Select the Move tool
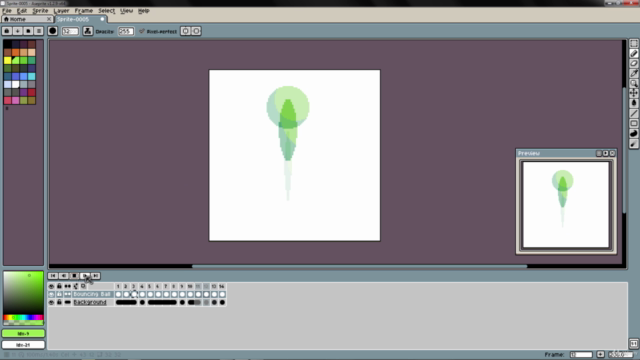The height and width of the screenshot is (360, 640). [633, 93]
